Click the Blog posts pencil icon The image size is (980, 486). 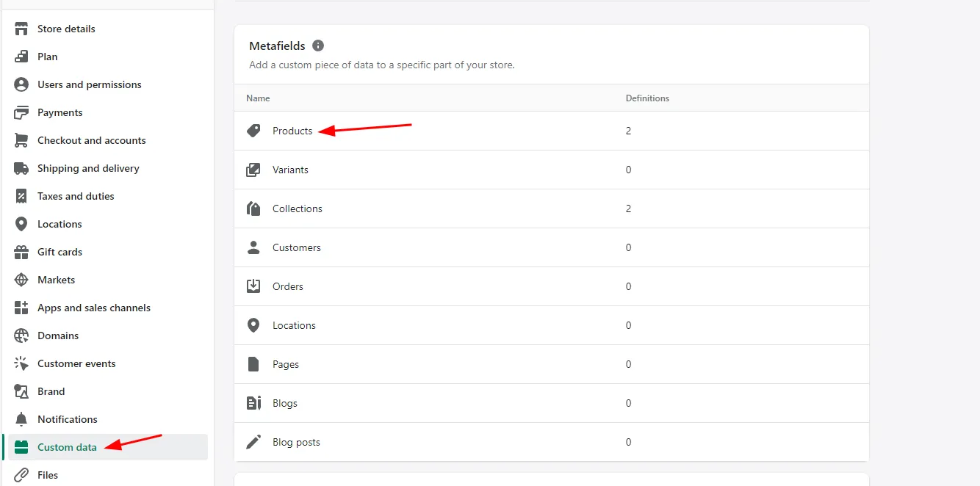(253, 442)
